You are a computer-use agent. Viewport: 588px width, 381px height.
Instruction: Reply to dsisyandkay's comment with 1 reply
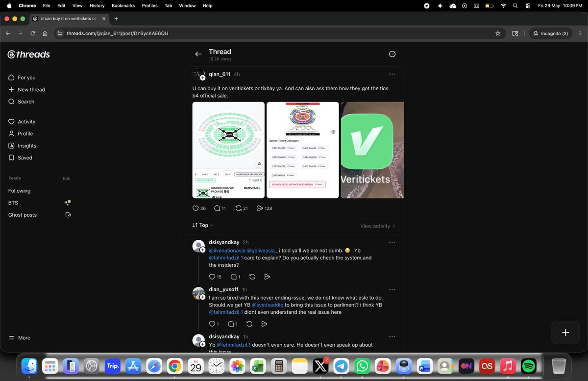234,277
